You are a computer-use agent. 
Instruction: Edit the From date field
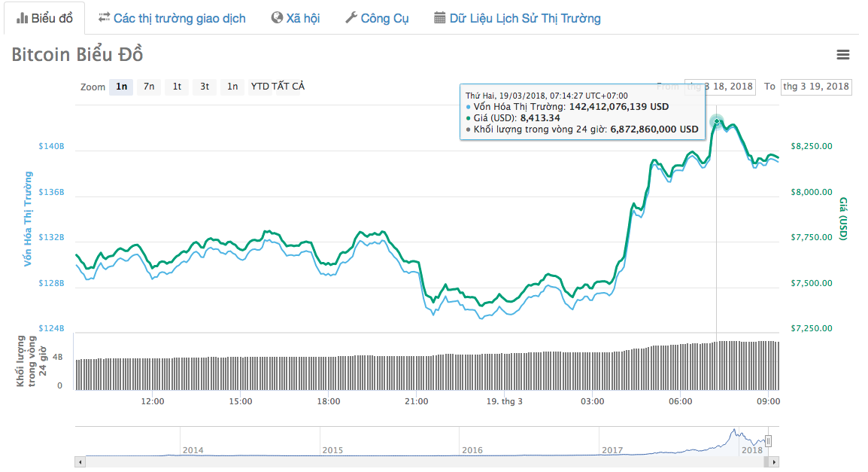click(x=720, y=87)
